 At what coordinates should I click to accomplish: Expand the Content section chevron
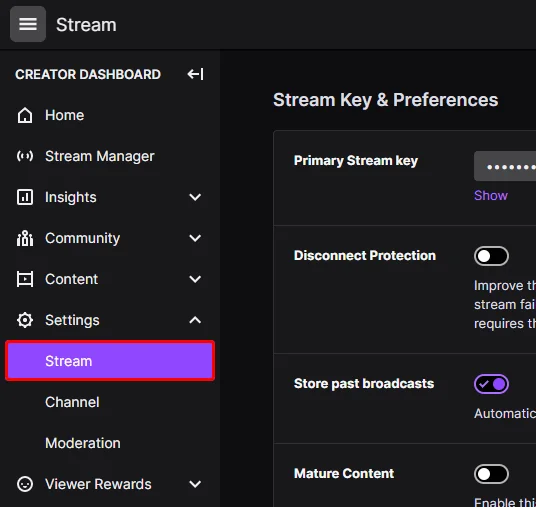(195, 279)
